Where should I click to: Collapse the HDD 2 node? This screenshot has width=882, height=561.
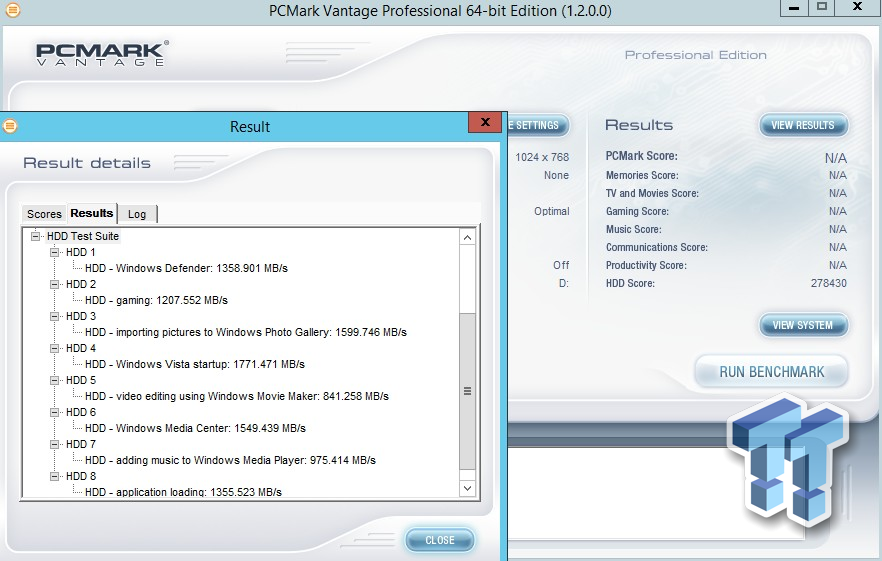coord(55,284)
